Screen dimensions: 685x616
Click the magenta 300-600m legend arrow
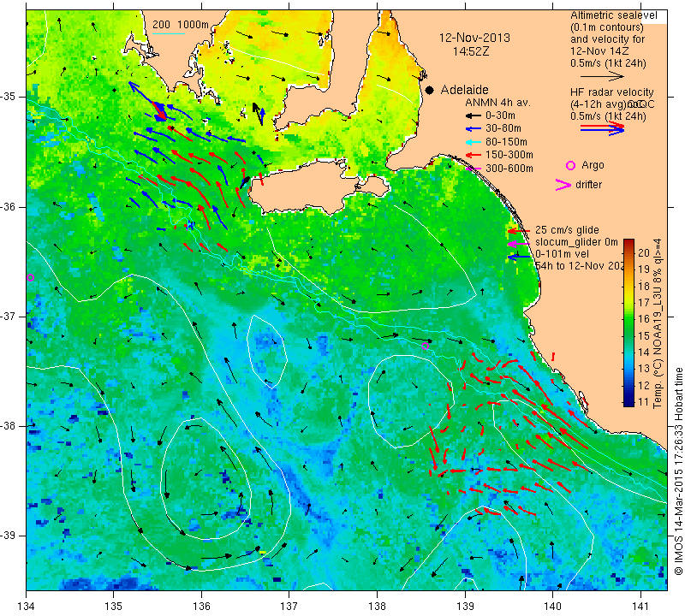coord(473,169)
